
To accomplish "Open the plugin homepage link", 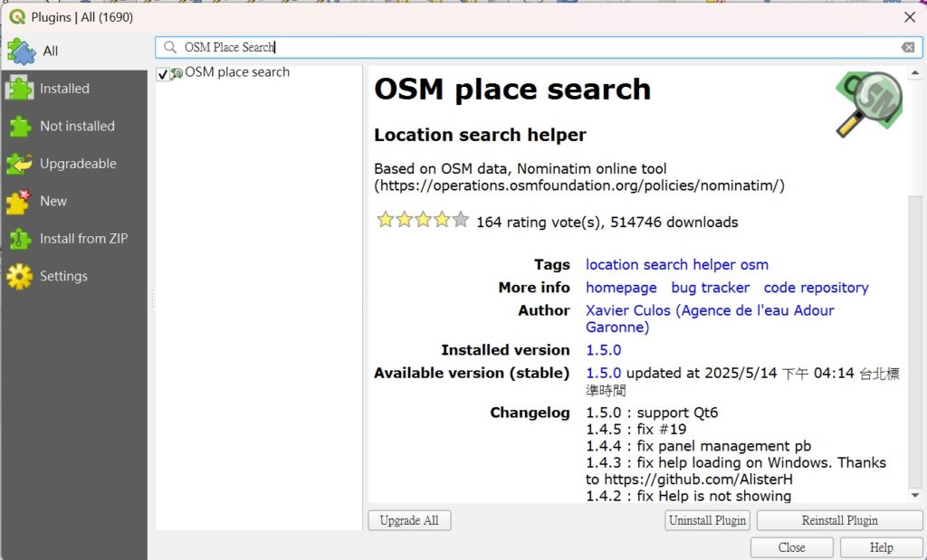I will point(621,288).
